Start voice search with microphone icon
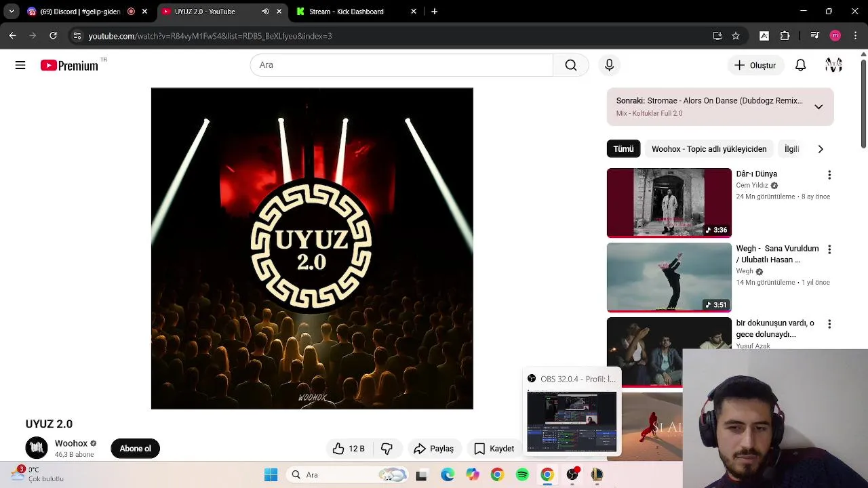Viewport: 868px width, 488px height. point(609,65)
